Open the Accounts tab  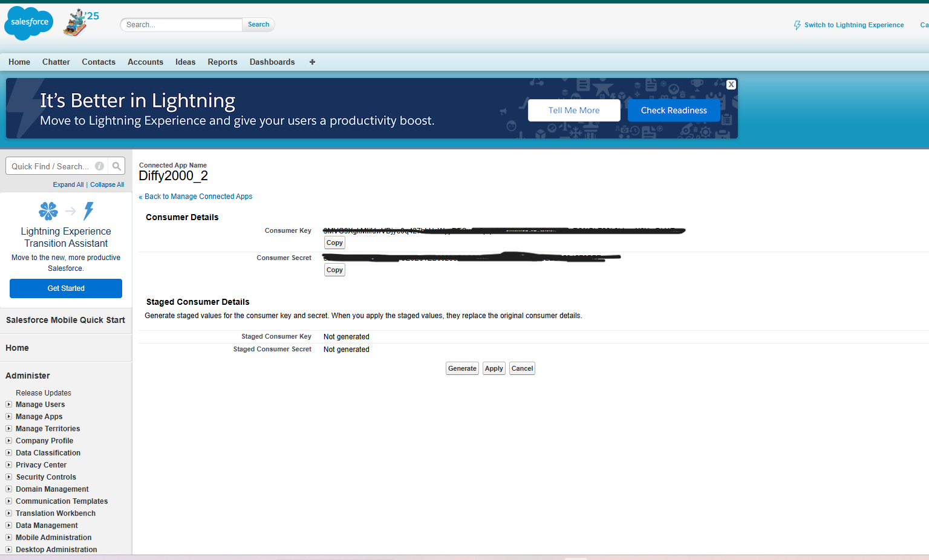tap(145, 62)
